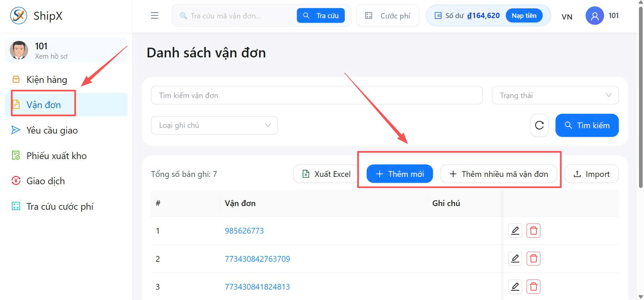644x300 pixels.
Task: Open Yêu cầu giao menu item
Action: click(x=66, y=130)
